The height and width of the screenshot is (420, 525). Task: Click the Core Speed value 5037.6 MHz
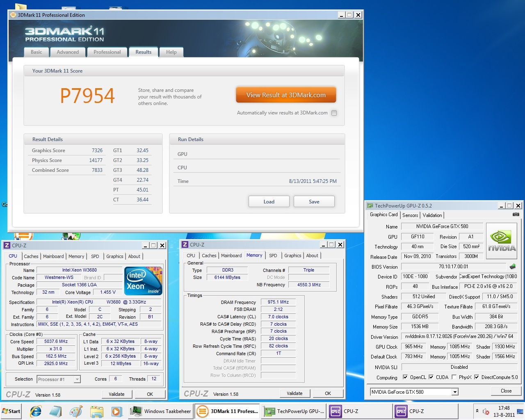coord(56,341)
